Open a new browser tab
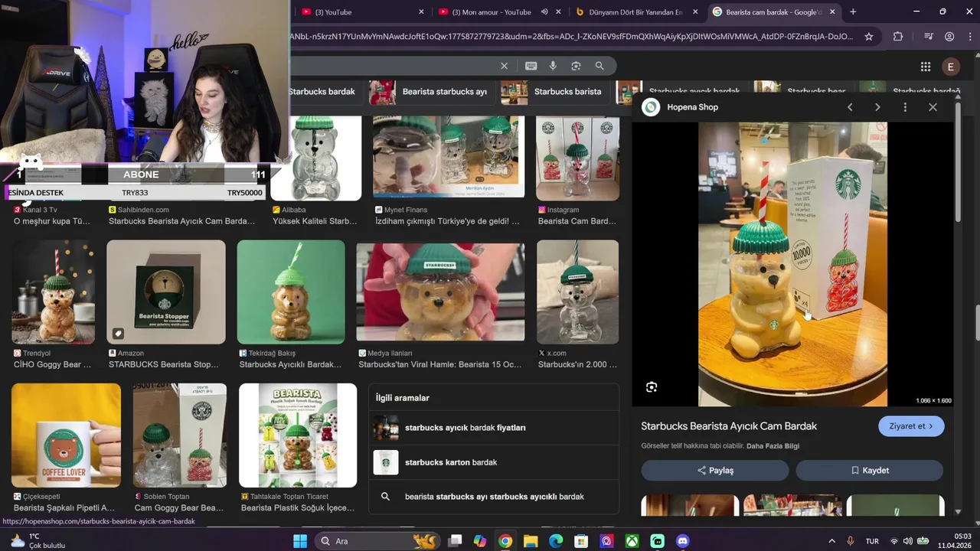The image size is (980, 551). coord(853,11)
